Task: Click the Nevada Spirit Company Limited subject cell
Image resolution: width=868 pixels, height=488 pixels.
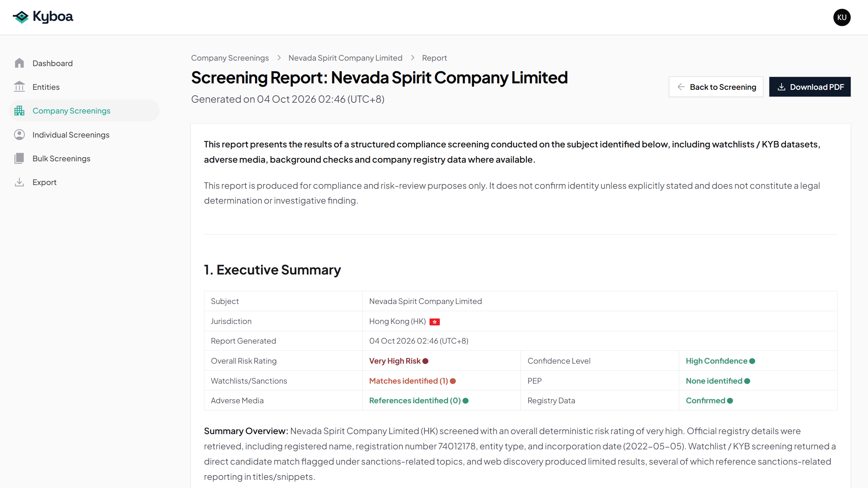Action: tap(599, 301)
